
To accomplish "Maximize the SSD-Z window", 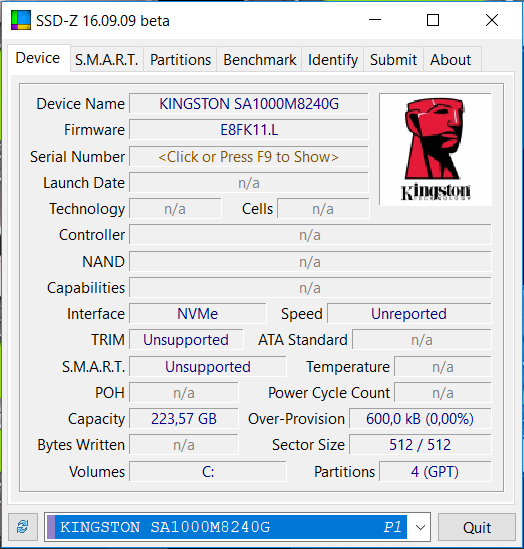I will pyautogui.click(x=433, y=20).
